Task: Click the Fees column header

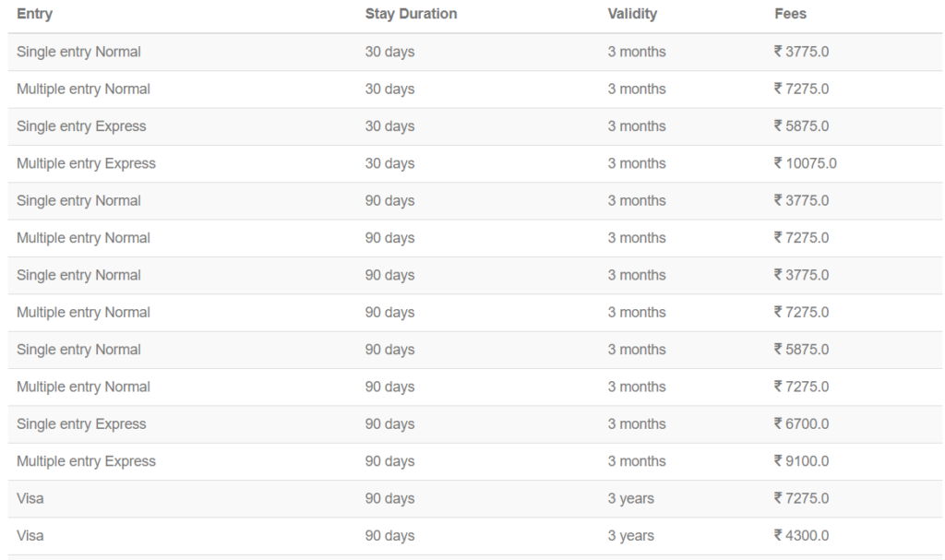Action: (x=790, y=14)
